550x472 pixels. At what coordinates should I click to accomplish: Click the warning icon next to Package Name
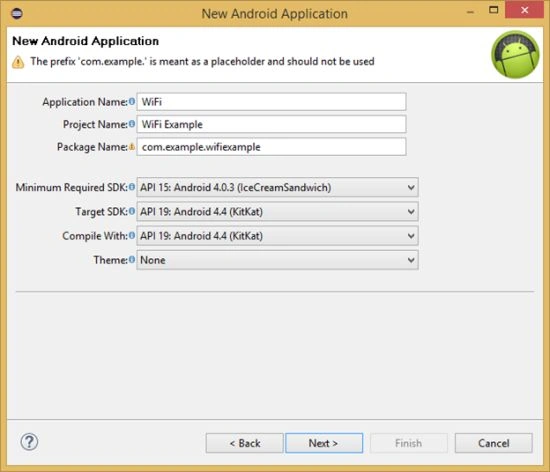132,147
